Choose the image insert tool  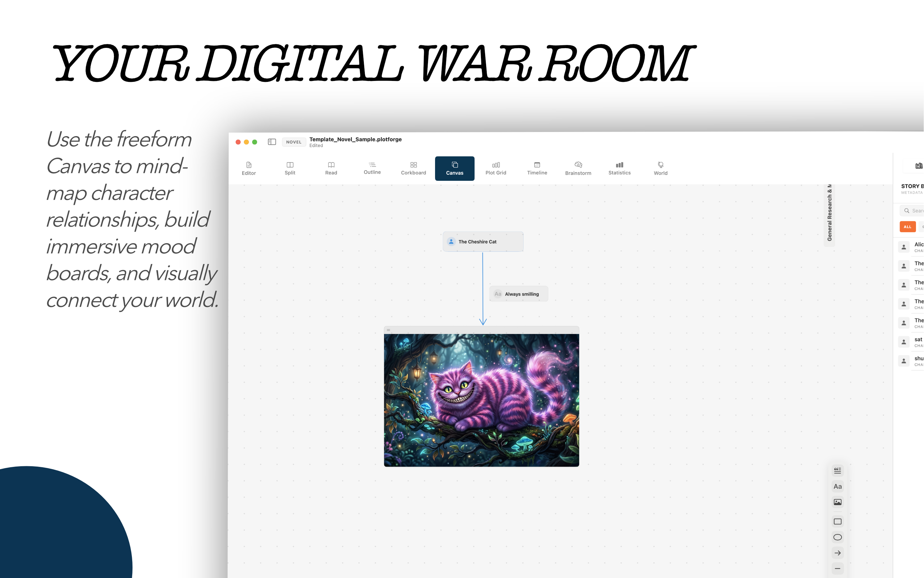coord(837,502)
